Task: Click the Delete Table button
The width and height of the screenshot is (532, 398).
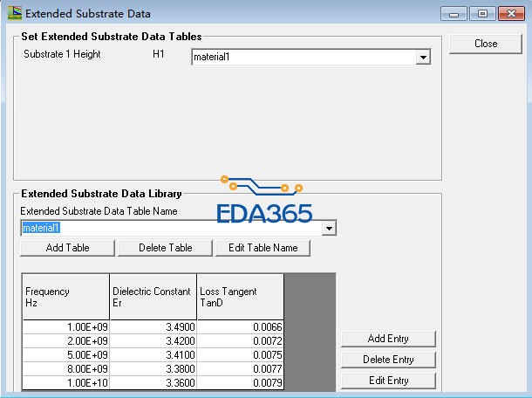Action: pos(165,248)
